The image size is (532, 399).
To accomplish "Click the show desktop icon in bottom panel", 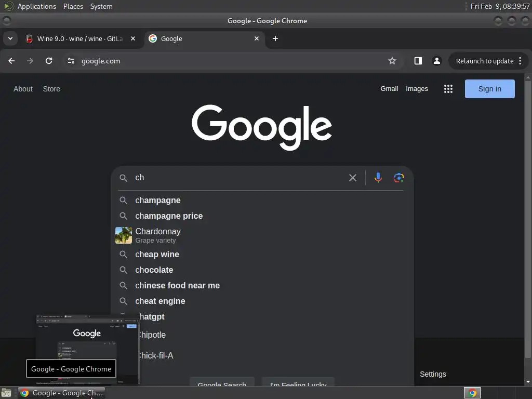I will [6, 393].
